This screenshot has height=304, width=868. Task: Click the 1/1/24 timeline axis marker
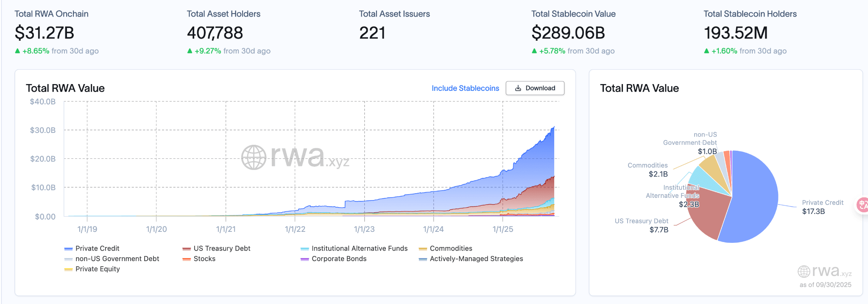coord(433,229)
